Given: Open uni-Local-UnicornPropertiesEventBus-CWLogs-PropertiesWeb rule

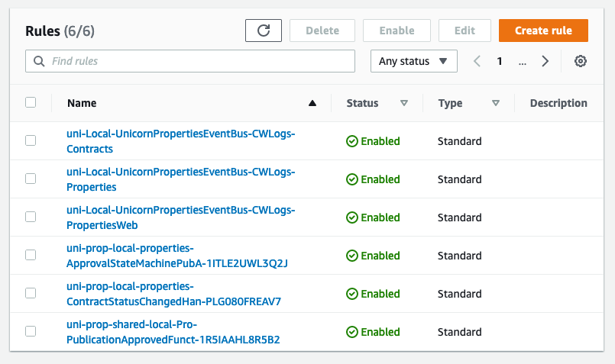Looking at the screenshot, I should pos(181,217).
